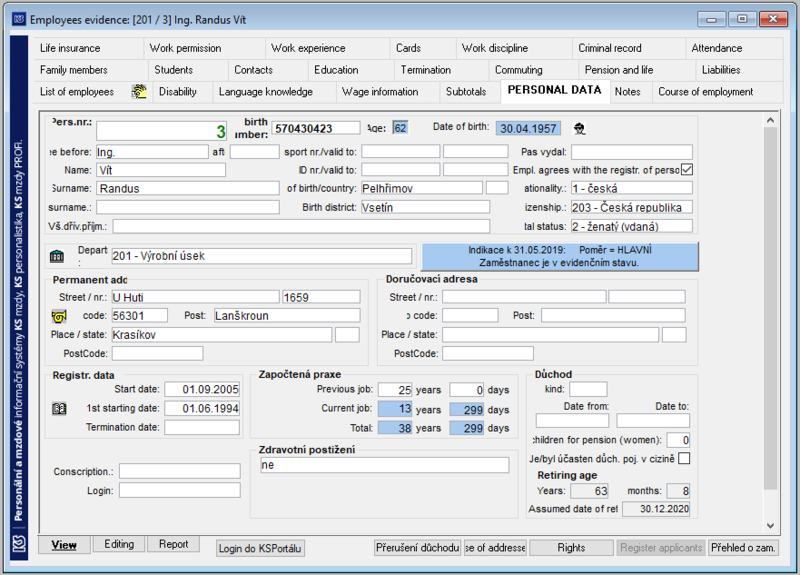Click the vertical scrollbar thumb
Image resolution: width=800 pixels, height=575 pixels.
(x=770, y=309)
